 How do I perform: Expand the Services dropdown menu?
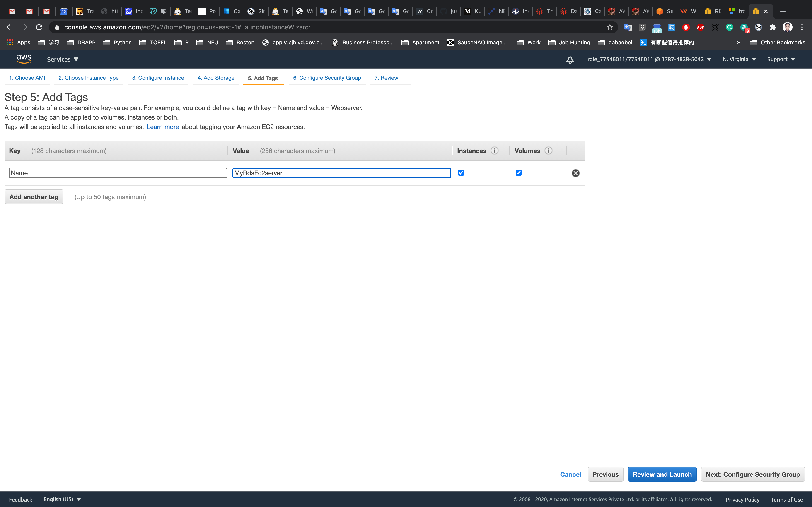[x=62, y=59]
